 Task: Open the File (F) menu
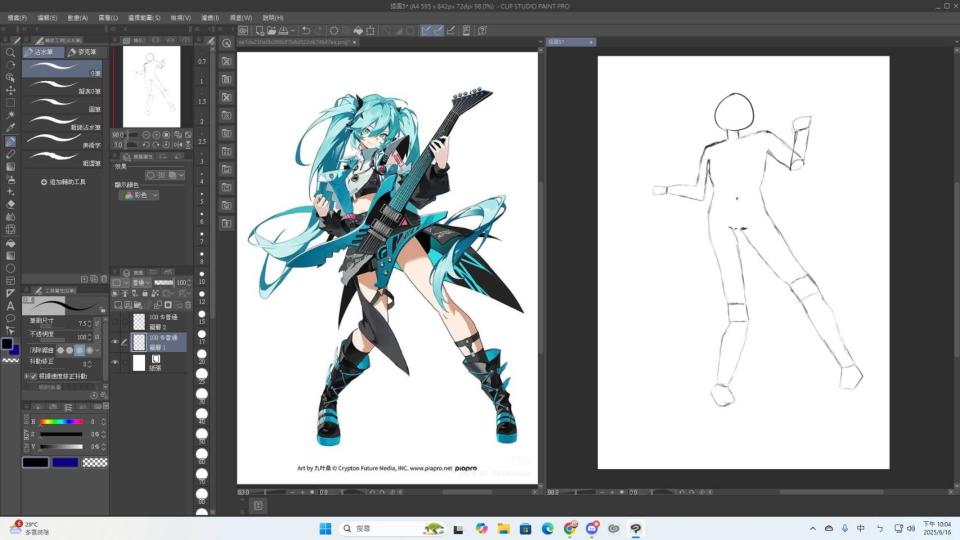(x=17, y=18)
